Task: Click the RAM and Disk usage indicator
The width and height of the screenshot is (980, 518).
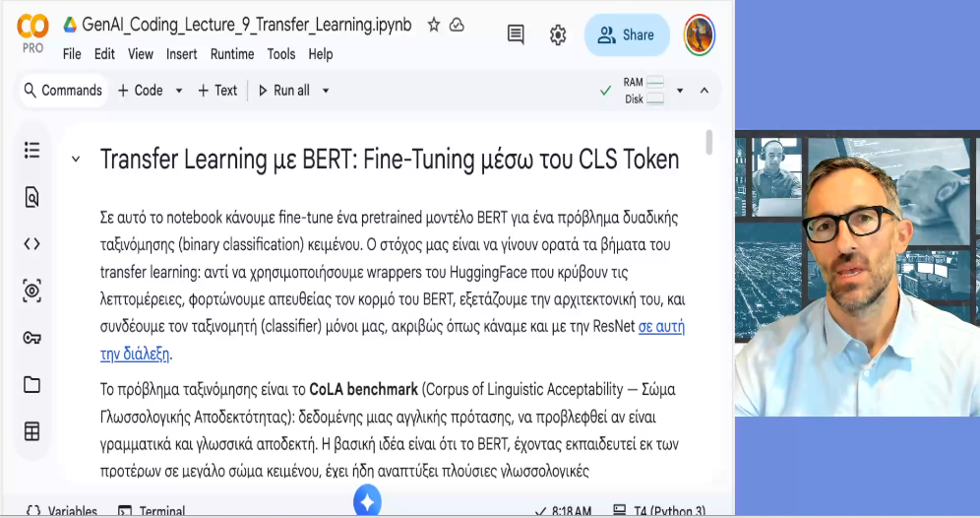Action: point(643,91)
